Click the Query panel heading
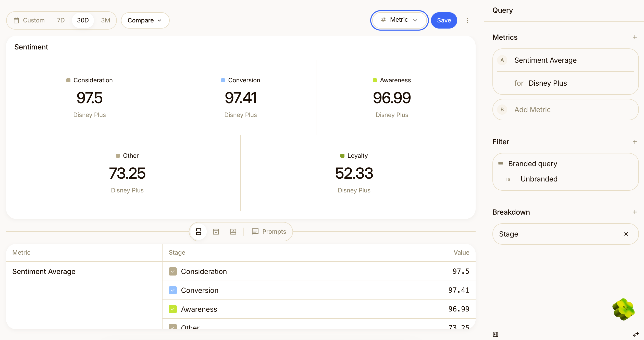Image resolution: width=644 pixels, height=340 pixels. tap(503, 10)
